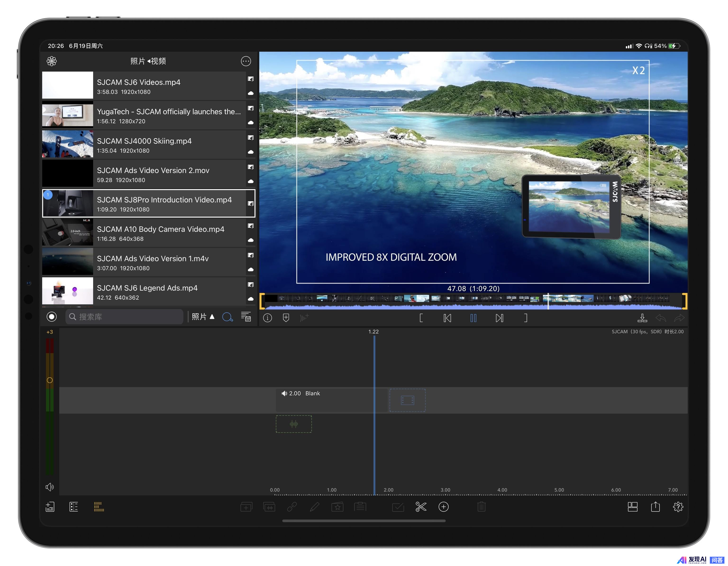Adjust the audio level meter knob
The height and width of the screenshot is (566, 728).
click(x=50, y=380)
